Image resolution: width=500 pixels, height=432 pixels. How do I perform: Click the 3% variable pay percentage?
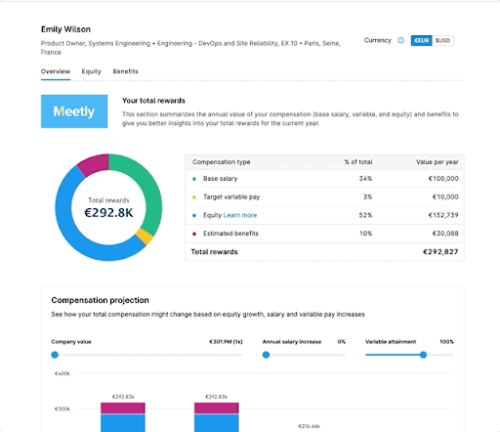pyautogui.click(x=368, y=197)
